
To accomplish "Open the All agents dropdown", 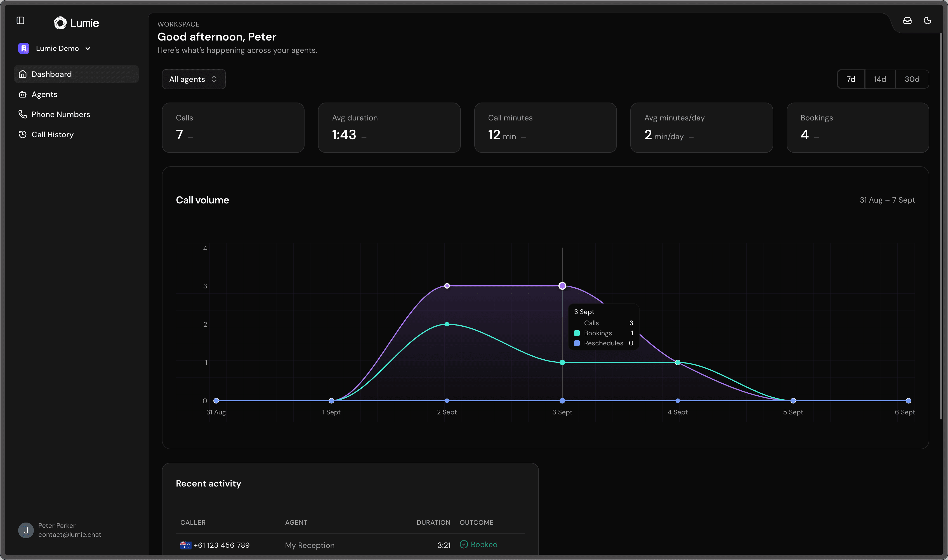I will [x=194, y=79].
